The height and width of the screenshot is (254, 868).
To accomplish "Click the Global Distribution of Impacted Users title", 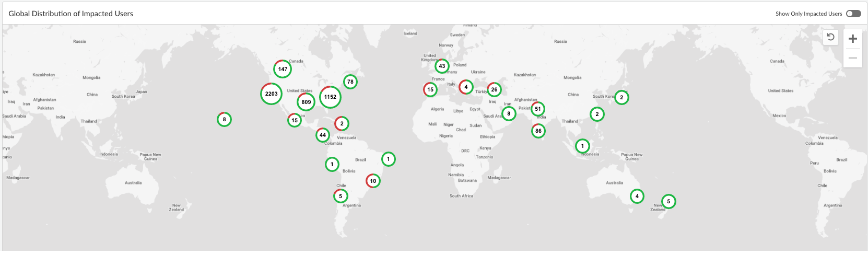I will pos(71,14).
